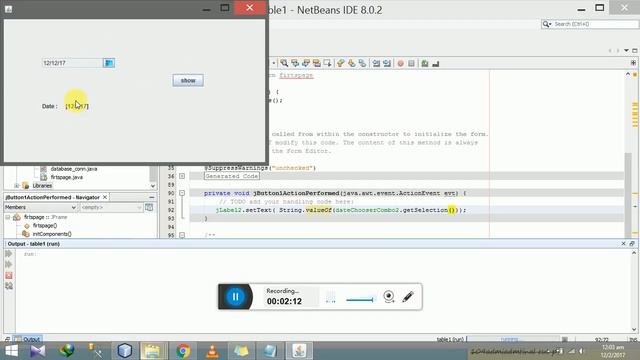Image resolution: width=640 pixels, height=360 pixels.
Task: Click Stop Macro Recording square icon
Action: coord(411,63)
